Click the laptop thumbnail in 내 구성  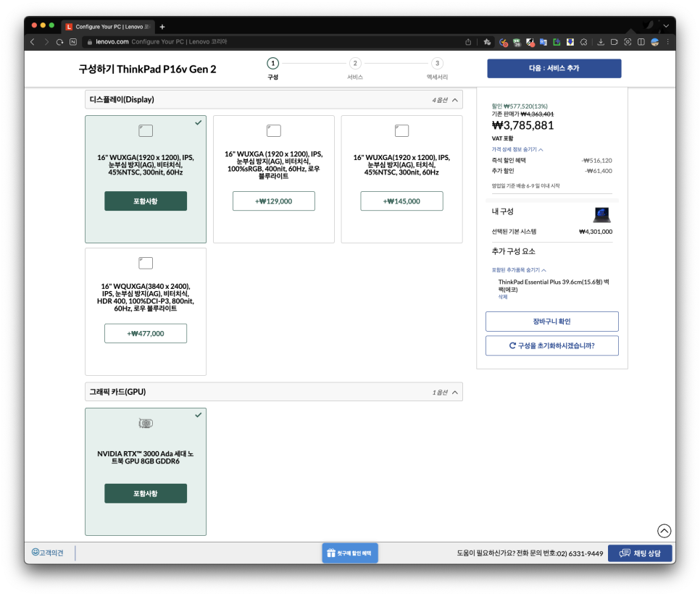[x=601, y=214]
